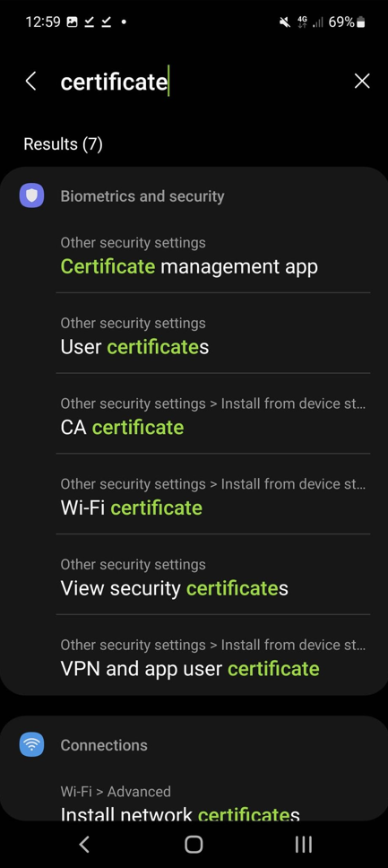Image resolution: width=388 pixels, height=868 pixels.
Task: Tap the Biometrics and security heading
Action: pos(142,196)
